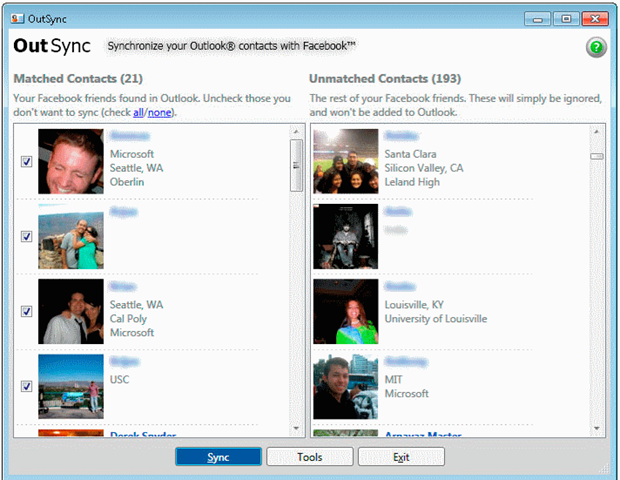Click the Matched Contacts scroll down arrow

296,429
